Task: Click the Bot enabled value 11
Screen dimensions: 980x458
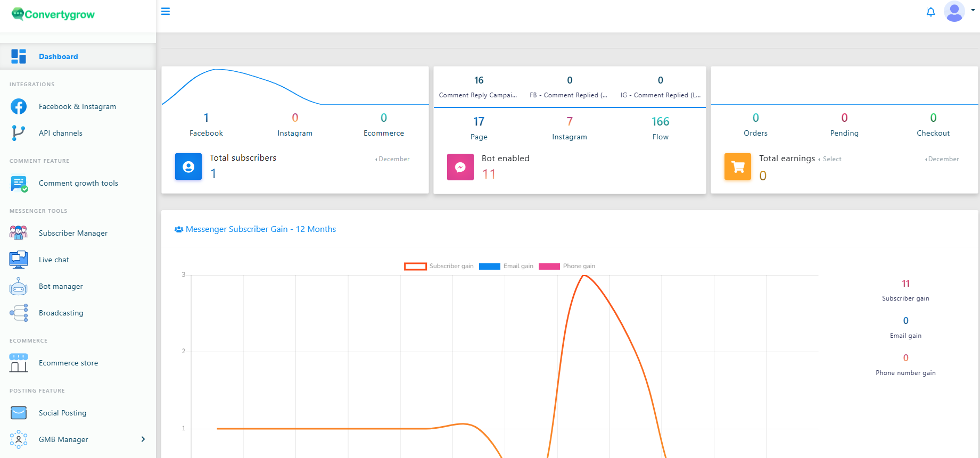Action: coord(489,174)
